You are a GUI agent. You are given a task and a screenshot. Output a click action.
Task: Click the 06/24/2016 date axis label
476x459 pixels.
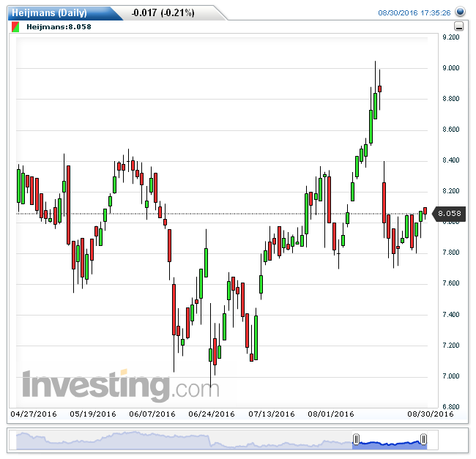[x=212, y=414]
